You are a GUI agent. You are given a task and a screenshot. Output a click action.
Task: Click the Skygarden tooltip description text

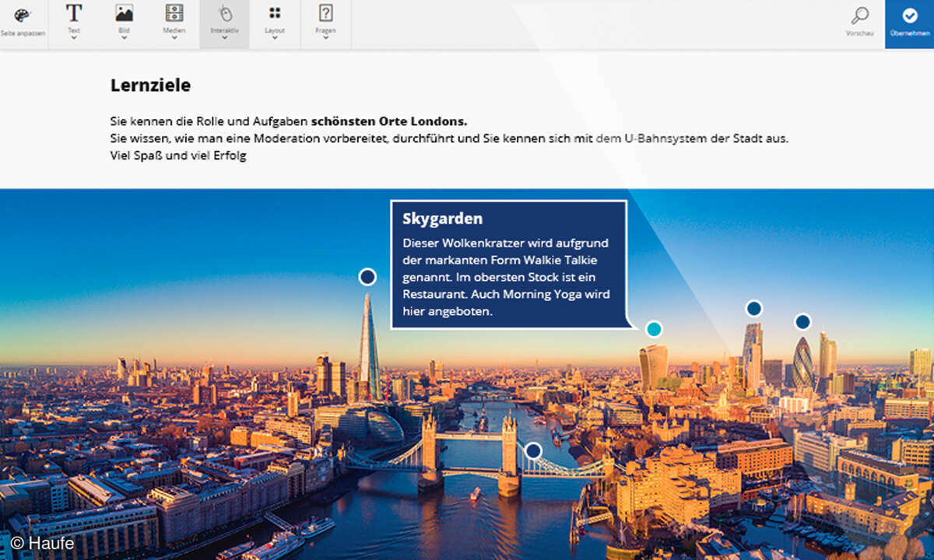click(x=506, y=277)
